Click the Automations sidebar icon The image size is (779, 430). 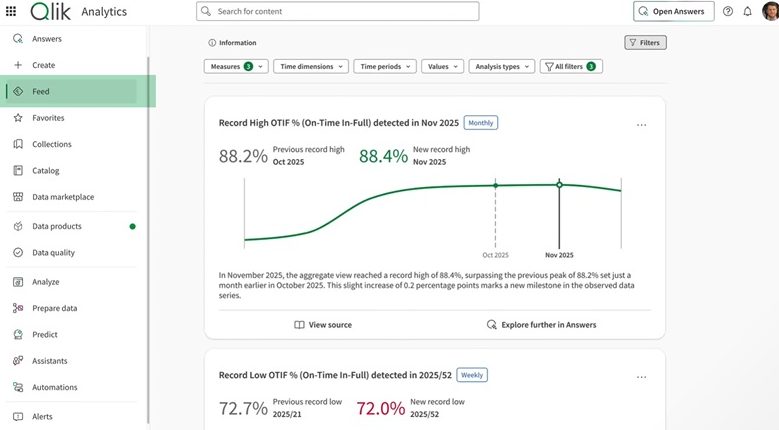click(x=18, y=387)
